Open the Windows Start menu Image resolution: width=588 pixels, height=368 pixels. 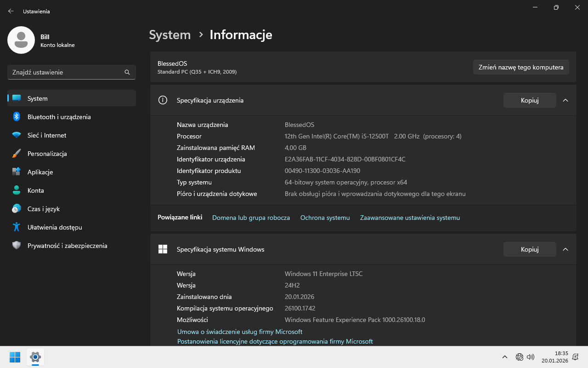[15, 357]
